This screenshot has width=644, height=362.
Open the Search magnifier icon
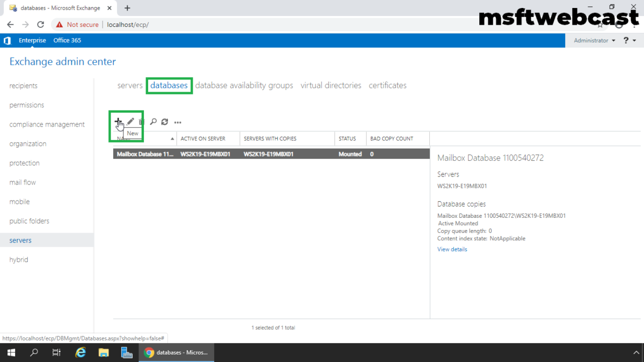[153, 122]
